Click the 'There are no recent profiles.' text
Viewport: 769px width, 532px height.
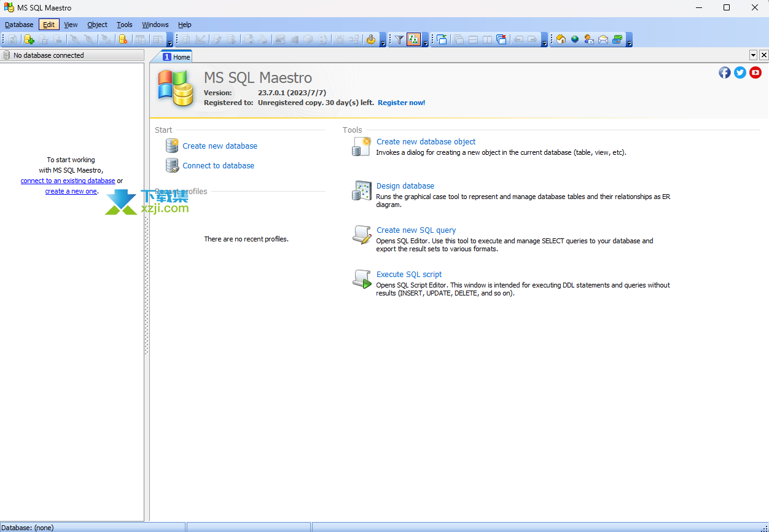[x=246, y=239]
